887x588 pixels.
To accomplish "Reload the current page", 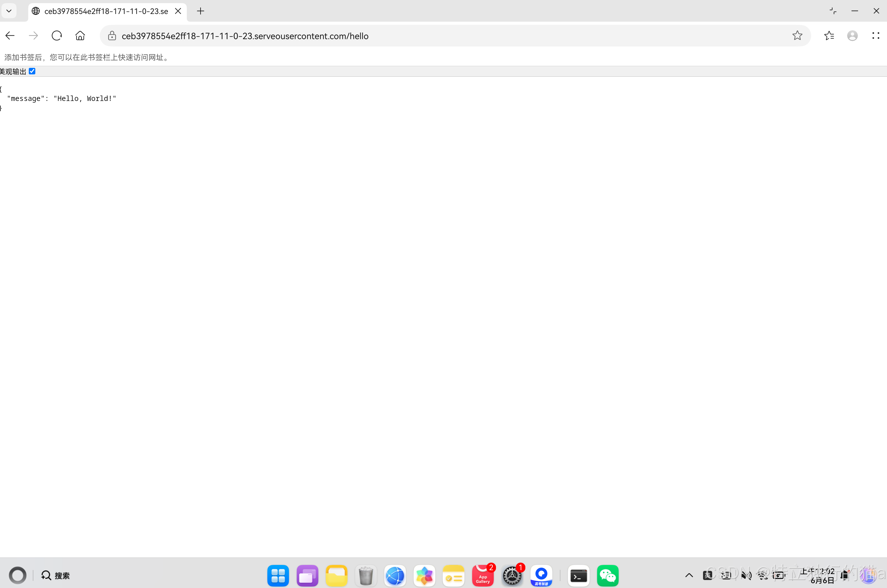I will (x=57, y=36).
